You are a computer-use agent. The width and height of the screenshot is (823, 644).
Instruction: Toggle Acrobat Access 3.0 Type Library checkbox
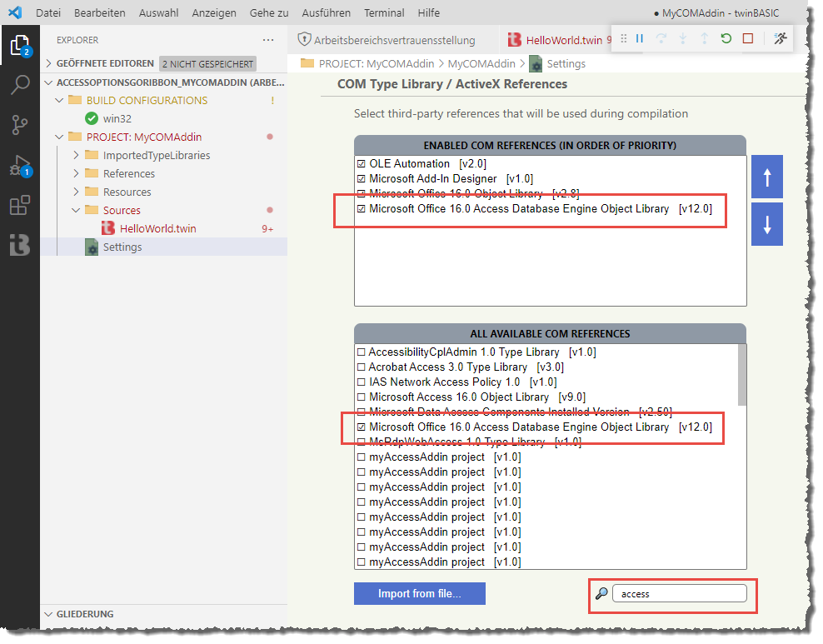coord(361,367)
